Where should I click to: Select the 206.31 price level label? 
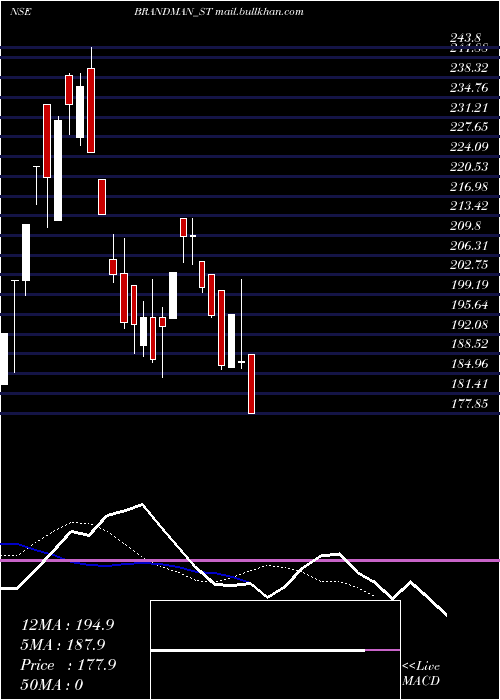point(469,245)
